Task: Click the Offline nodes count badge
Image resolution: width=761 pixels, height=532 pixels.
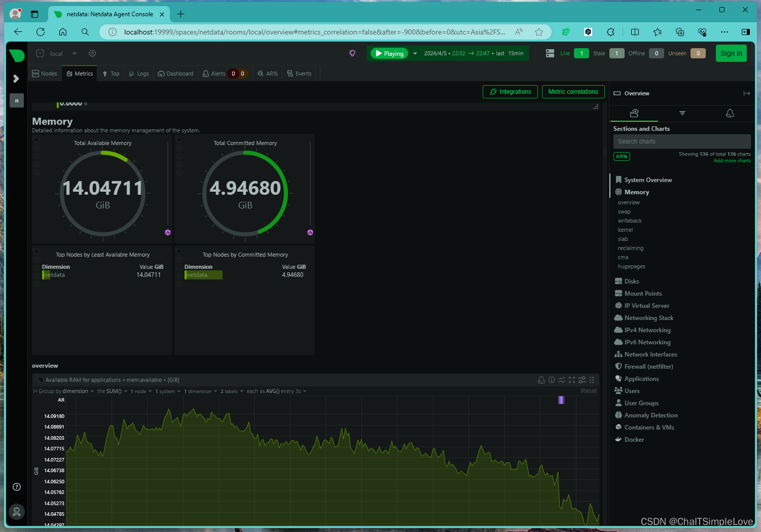Action: point(657,53)
